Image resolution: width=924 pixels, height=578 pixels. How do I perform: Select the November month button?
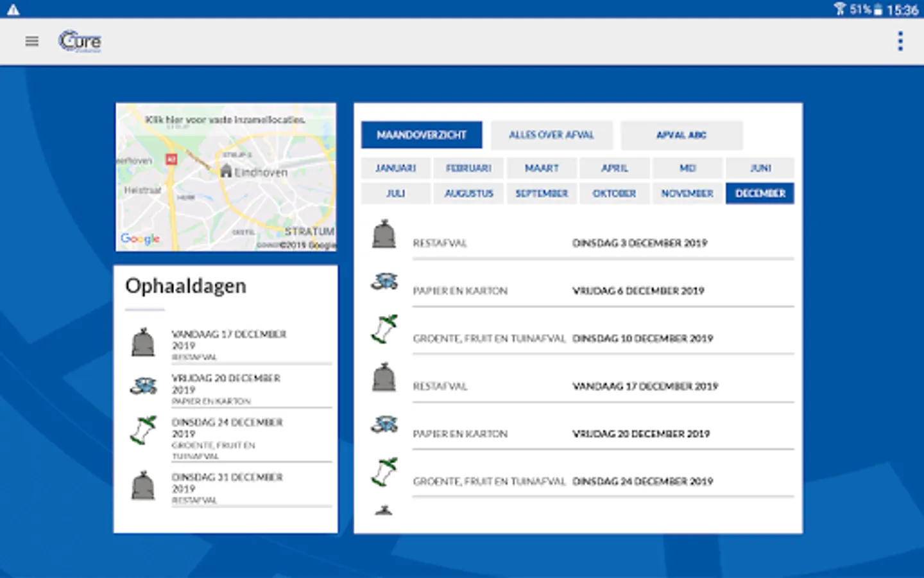(687, 193)
